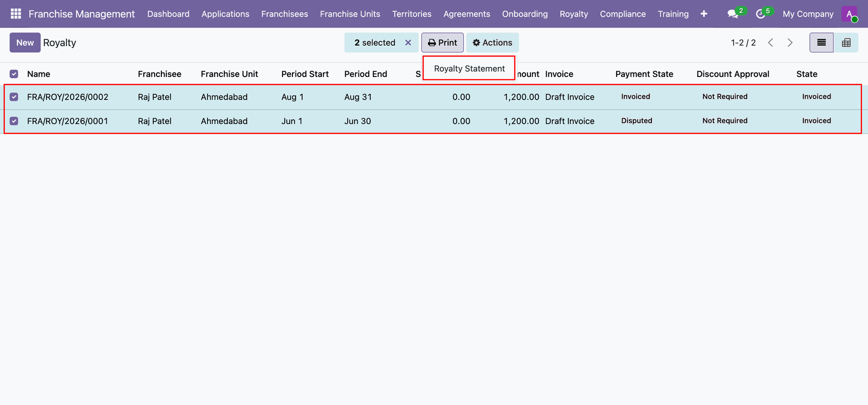The height and width of the screenshot is (405, 868).
Task: Open the Compliance menu
Action: point(623,14)
